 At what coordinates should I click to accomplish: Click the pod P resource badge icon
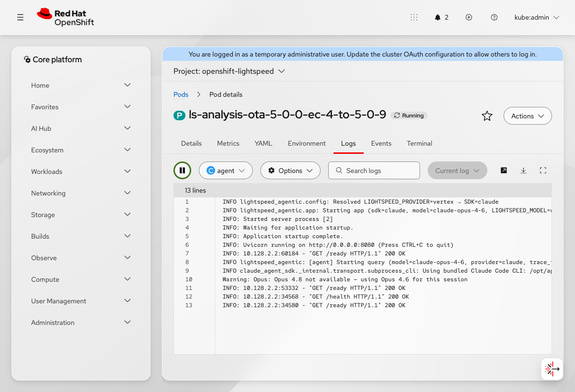[179, 115]
